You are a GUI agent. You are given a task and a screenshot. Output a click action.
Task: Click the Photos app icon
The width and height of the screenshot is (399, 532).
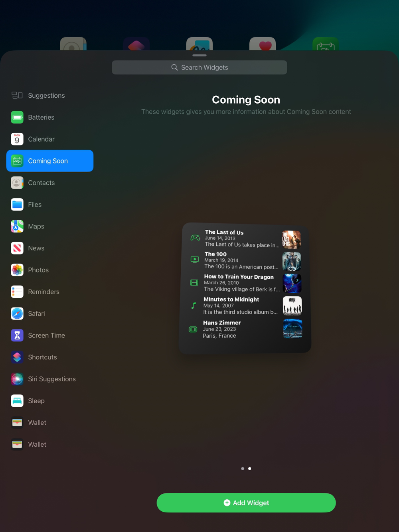pos(17,270)
